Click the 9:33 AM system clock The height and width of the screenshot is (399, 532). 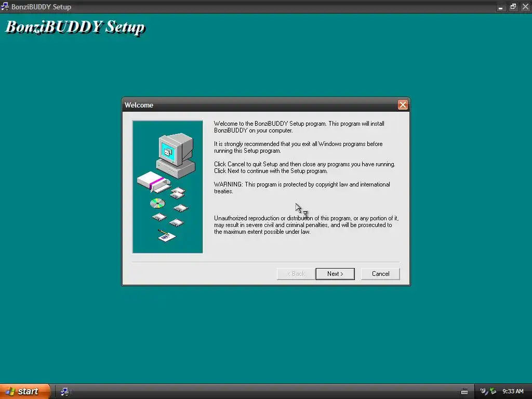[x=513, y=391]
